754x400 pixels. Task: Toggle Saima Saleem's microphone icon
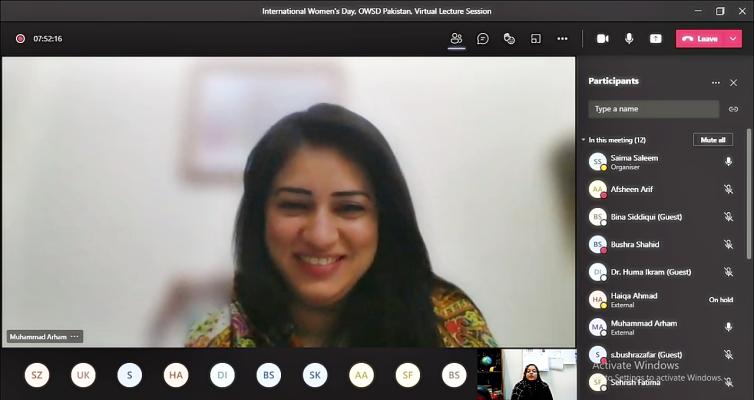[728, 161]
